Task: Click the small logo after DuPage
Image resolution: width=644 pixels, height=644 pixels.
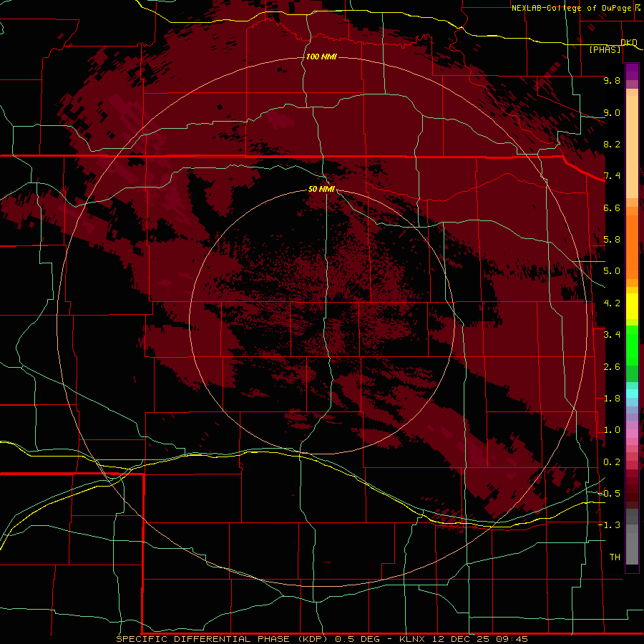Action: (638, 7)
